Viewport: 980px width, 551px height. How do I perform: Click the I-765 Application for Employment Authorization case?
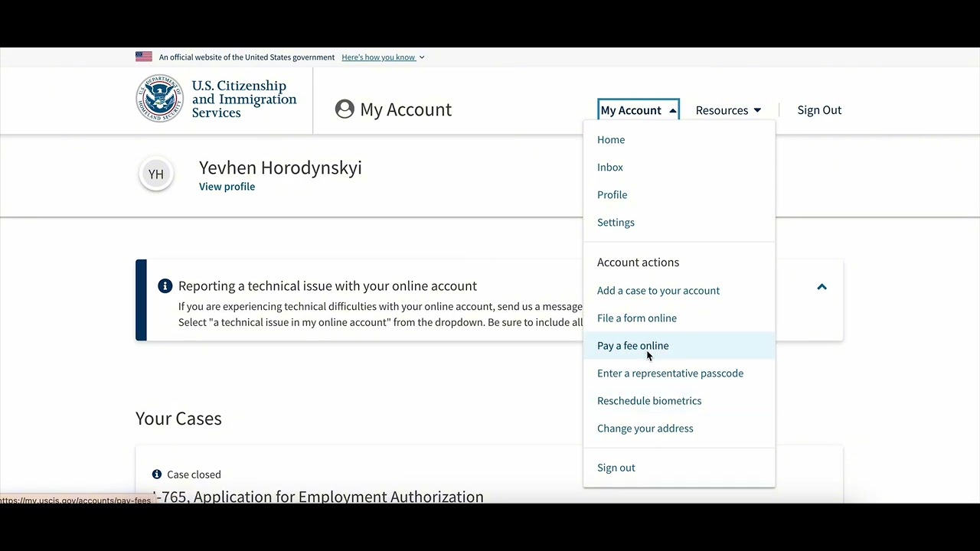click(318, 497)
